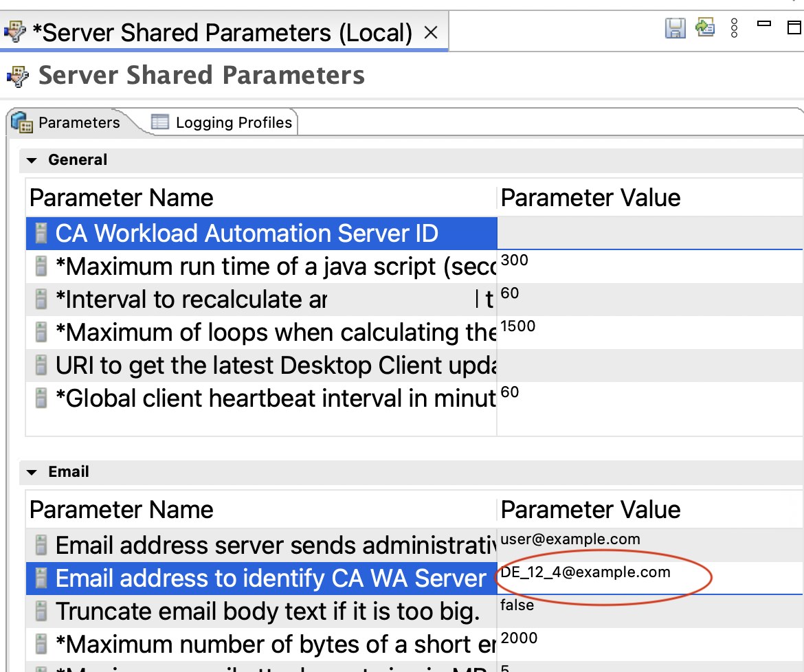This screenshot has height=672, width=804.
Task: Click the icon beside Maximum run time row
Action: [x=41, y=267]
